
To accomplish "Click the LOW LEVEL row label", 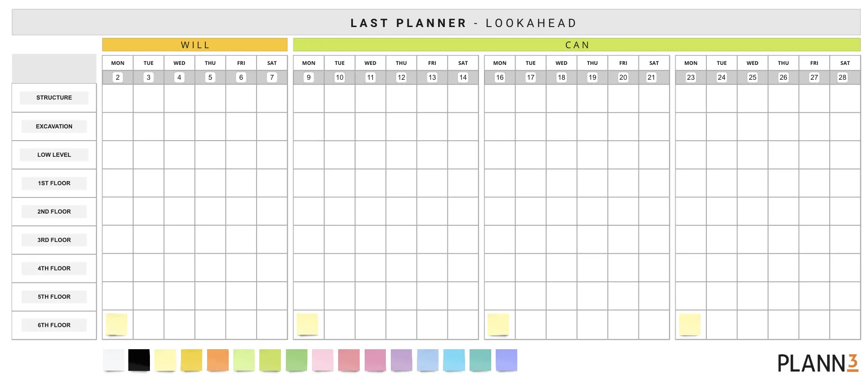I will point(54,155).
